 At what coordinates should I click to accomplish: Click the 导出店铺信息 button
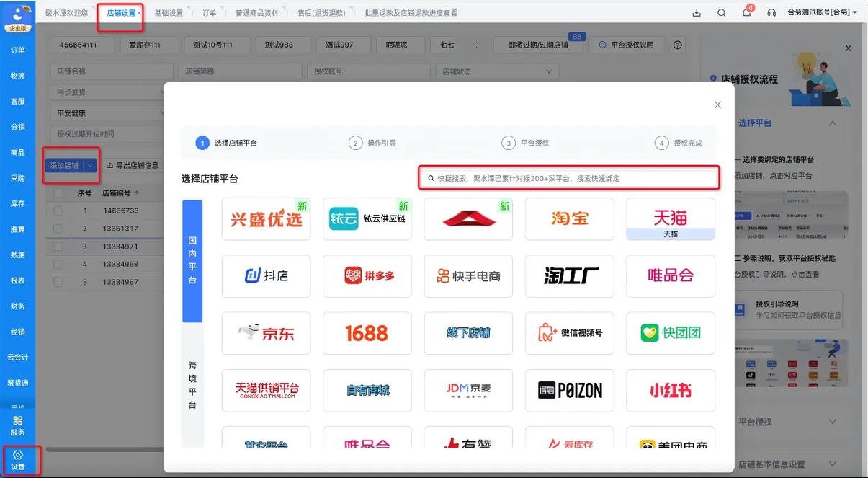pos(132,165)
